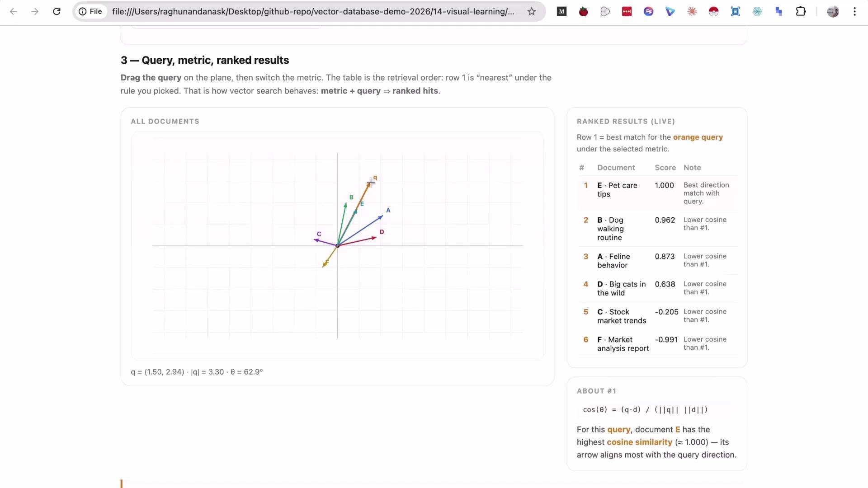The width and height of the screenshot is (868, 488).
Task: Select the 'A · Feline behavior' row
Action: pos(657,261)
